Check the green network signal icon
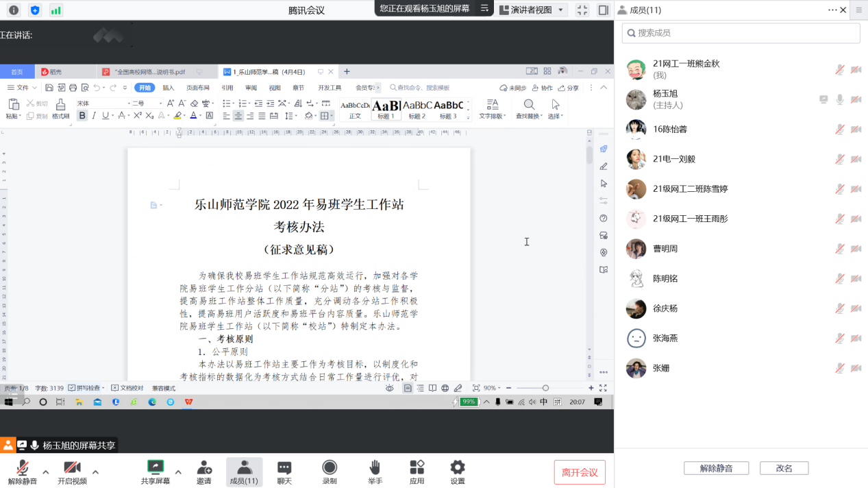This screenshot has height=488, width=868. pyautogui.click(x=56, y=10)
